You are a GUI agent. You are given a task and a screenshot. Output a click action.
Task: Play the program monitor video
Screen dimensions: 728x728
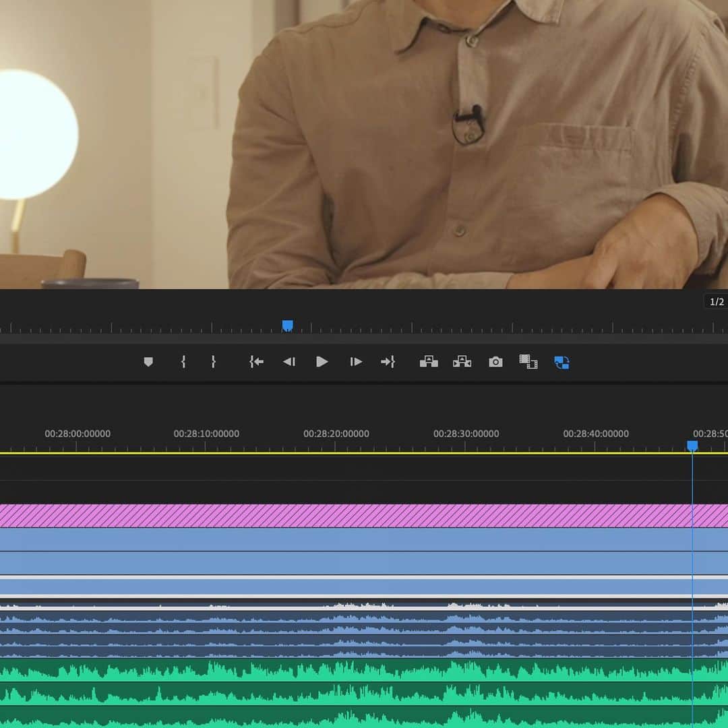[x=322, y=362]
